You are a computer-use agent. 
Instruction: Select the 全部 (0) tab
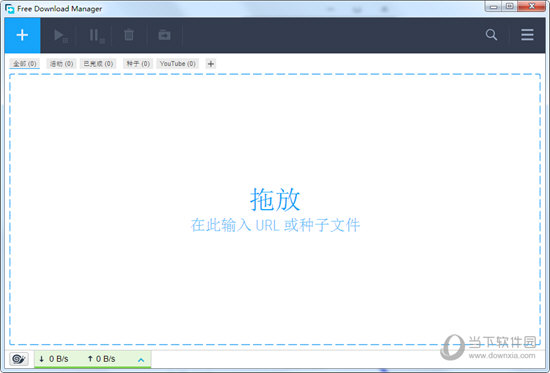(x=25, y=64)
